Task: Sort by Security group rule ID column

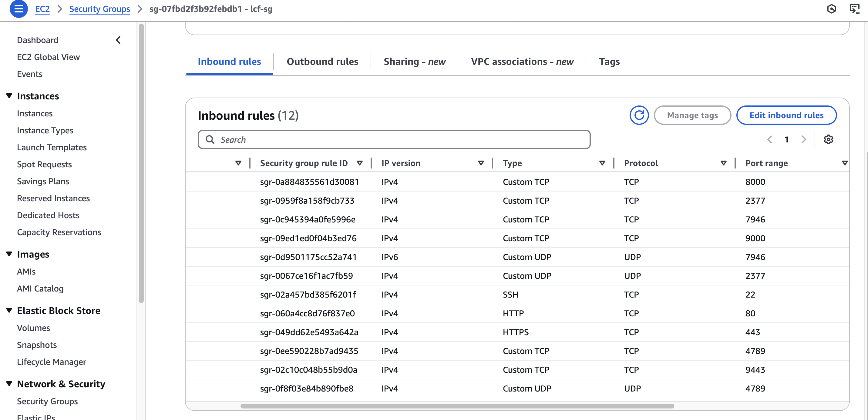Action: coord(359,163)
